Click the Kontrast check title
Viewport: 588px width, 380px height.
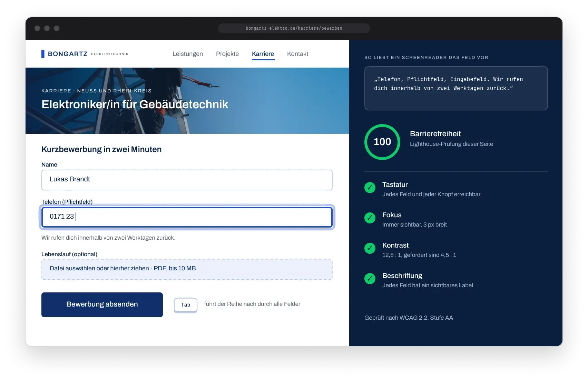pos(395,245)
